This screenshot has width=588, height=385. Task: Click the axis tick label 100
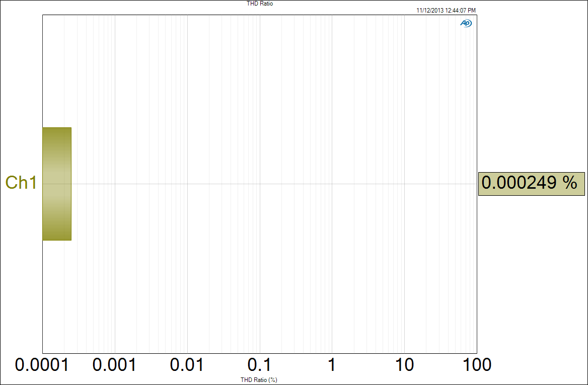476,365
